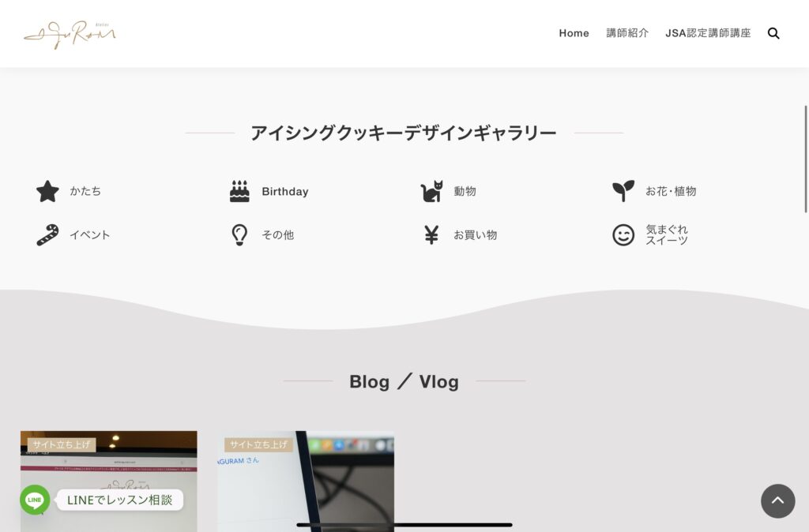Image resolution: width=809 pixels, height=532 pixels.
Task: Click the sprout icon for お花・植物
Action: [x=623, y=191]
